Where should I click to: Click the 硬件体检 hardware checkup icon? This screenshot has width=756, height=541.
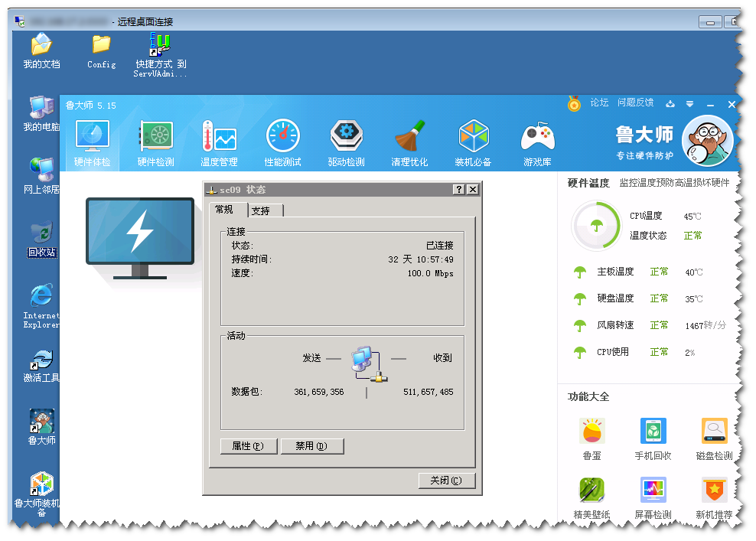pos(93,139)
